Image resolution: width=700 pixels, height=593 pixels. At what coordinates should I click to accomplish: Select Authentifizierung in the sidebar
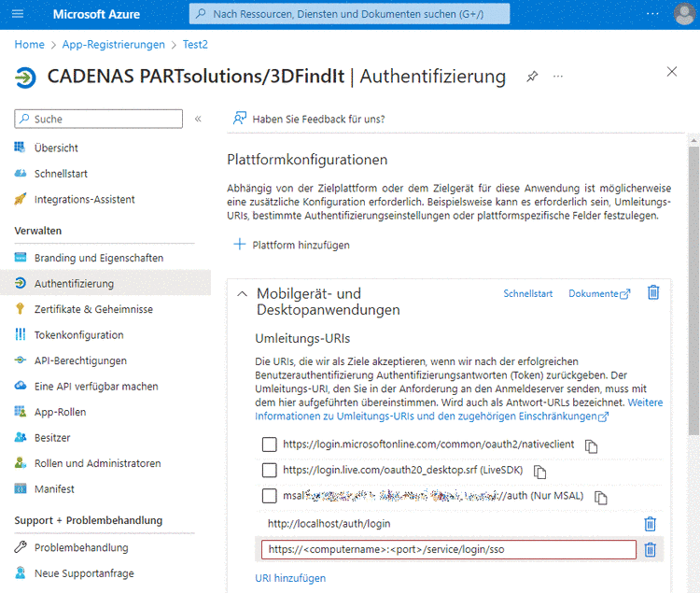pyautogui.click(x=74, y=284)
